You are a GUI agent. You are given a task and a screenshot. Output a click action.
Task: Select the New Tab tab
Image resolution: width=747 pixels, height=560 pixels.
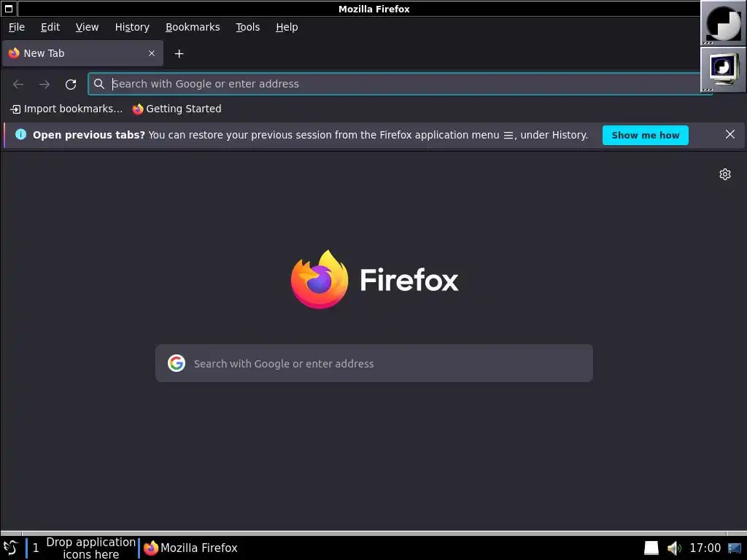(x=82, y=53)
